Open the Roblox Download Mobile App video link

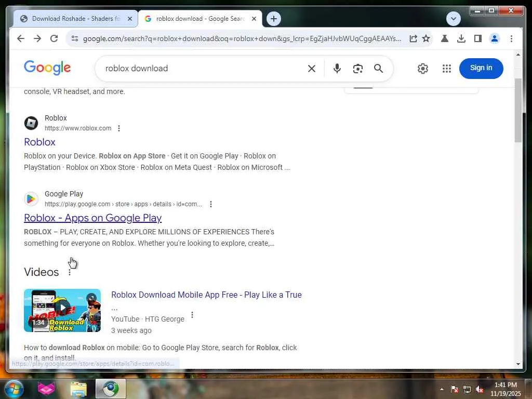coord(206,295)
